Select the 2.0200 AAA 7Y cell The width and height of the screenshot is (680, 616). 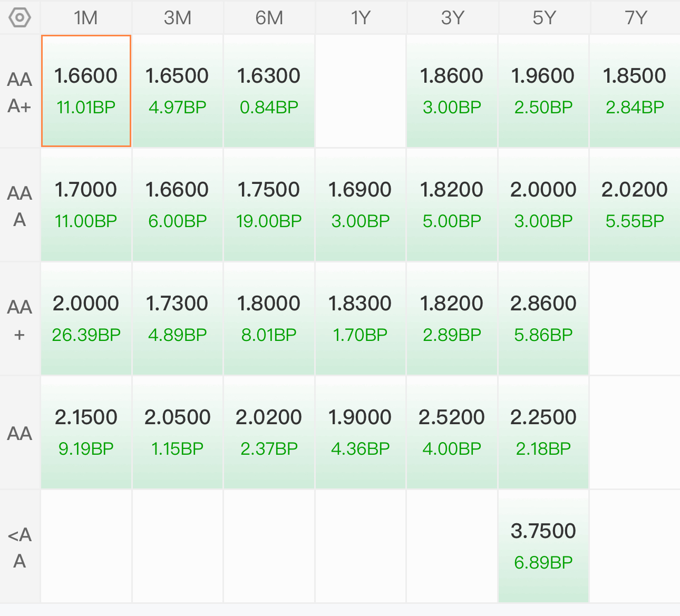click(635, 205)
